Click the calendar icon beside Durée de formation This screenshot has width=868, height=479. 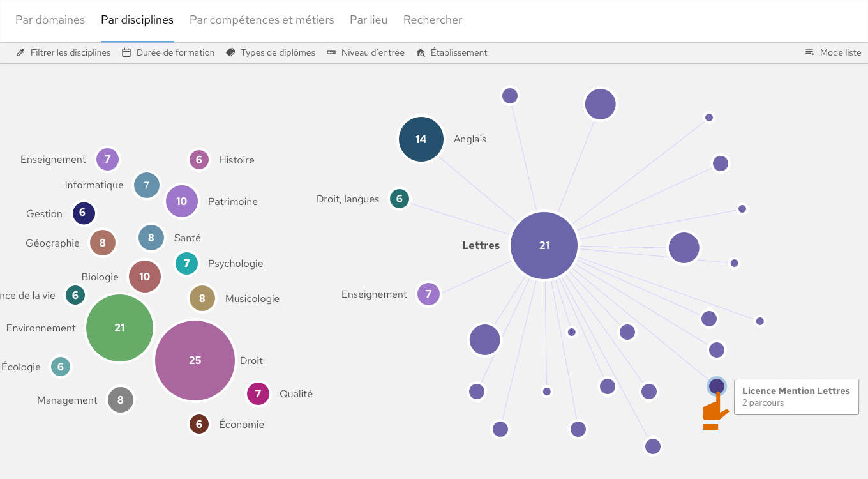point(126,52)
